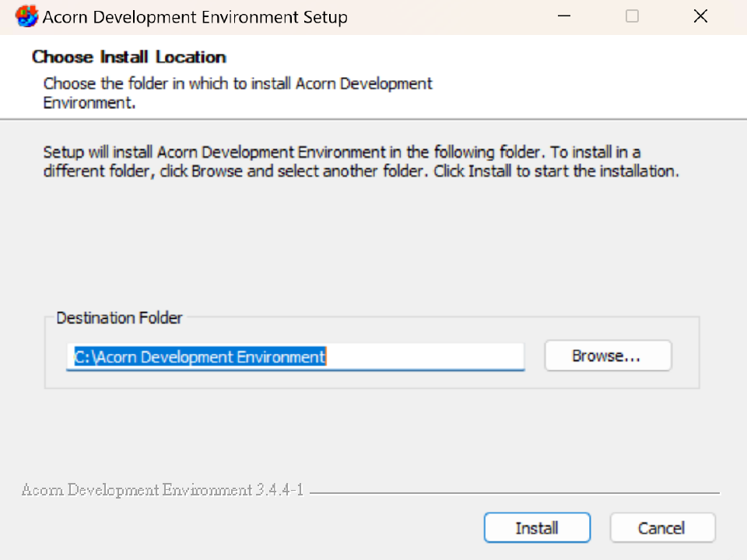This screenshot has width=747, height=560.
Task: Click the horizontal line beside the branding text
Action: (514, 493)
